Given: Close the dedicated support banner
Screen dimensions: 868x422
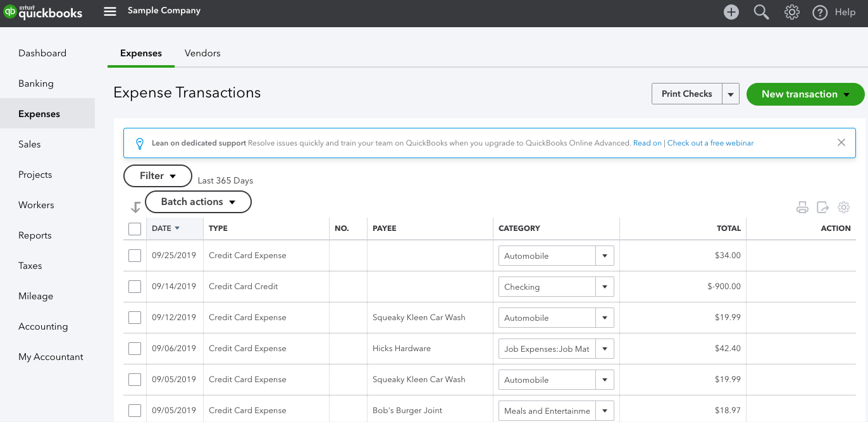Looking at the screenshot, I should pyautogui.click(x=841, y=142).
